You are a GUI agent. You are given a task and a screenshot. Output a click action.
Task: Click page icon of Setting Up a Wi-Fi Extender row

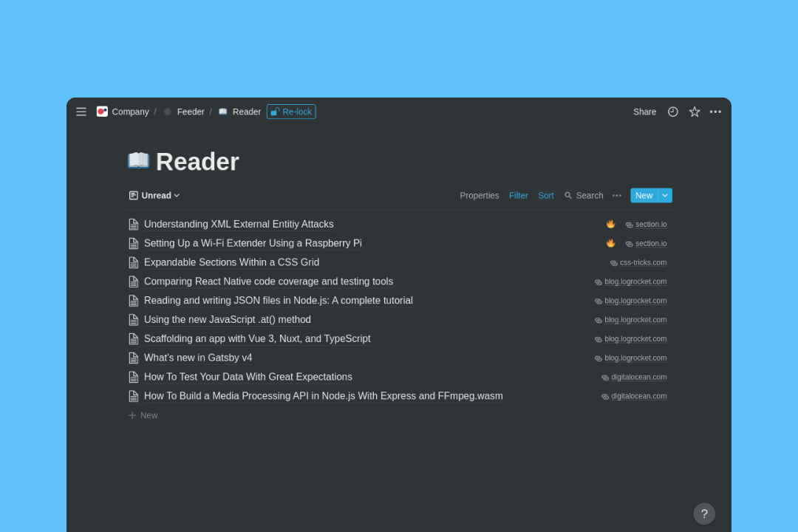pos(133,243)
